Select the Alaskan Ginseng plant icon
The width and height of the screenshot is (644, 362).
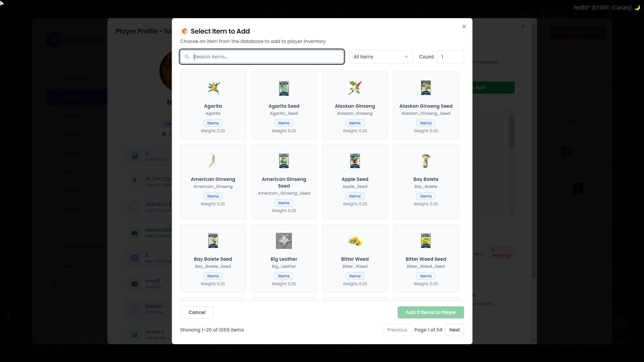tap(355, 88)
